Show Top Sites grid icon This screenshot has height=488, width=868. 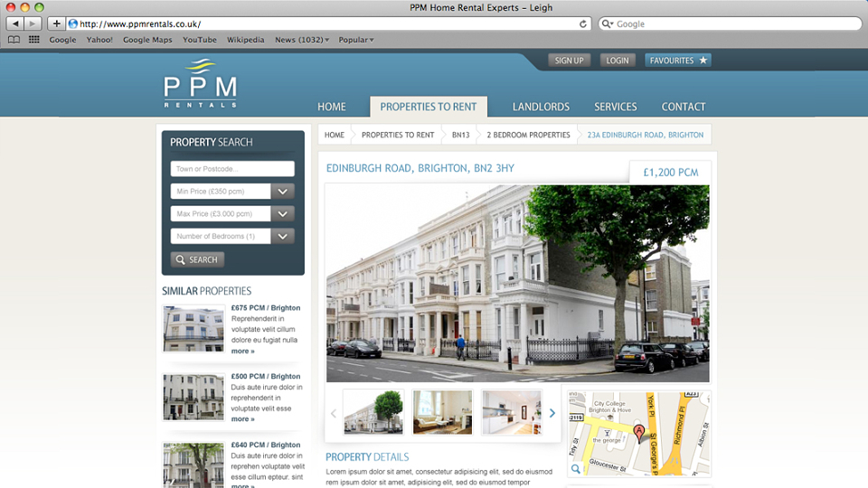[x=33, y=40]
